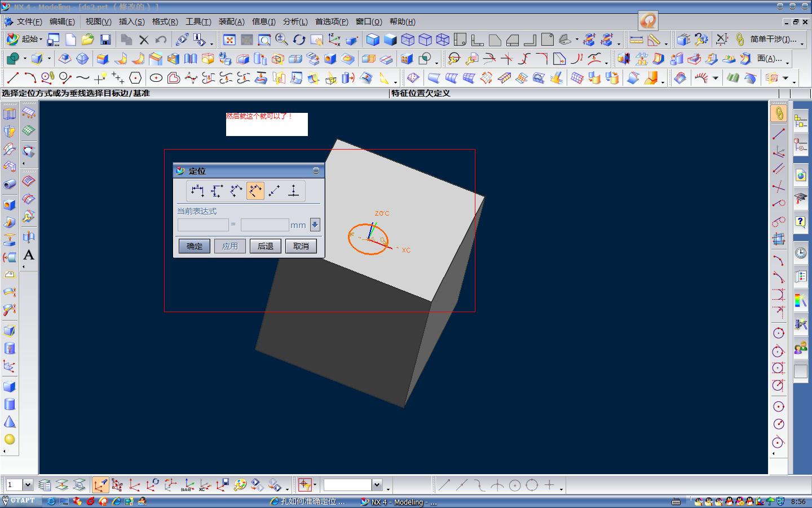Click the question mark help icon
This screenshot has width=812, height=508.
(801, 221)
